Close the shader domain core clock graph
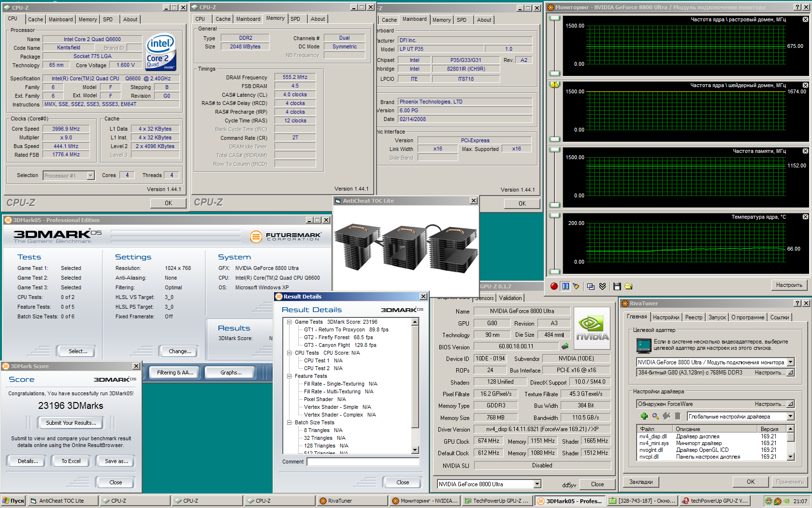This screenshot has width=812, height=508. 805,85
